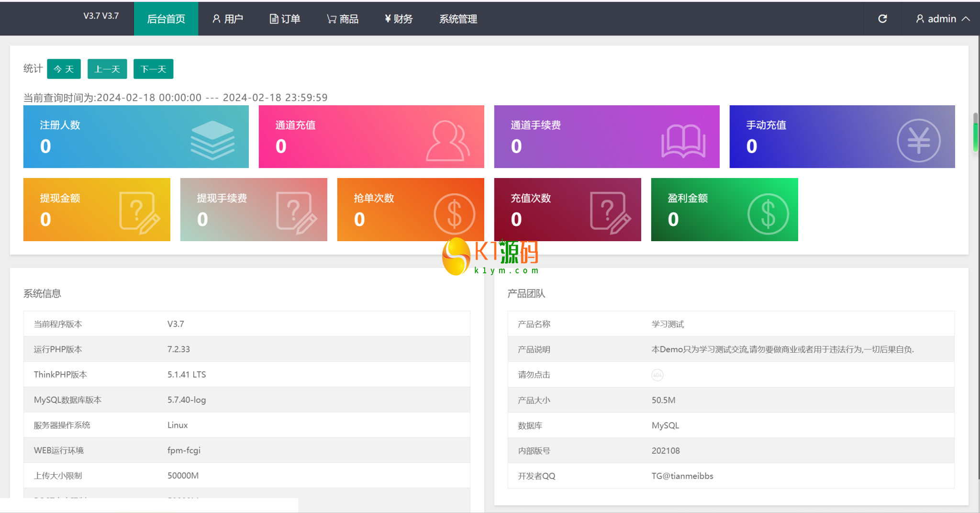Click the user silhouette icon on 通道充值 card
980x513 pixels.
(x=447, y=140)
